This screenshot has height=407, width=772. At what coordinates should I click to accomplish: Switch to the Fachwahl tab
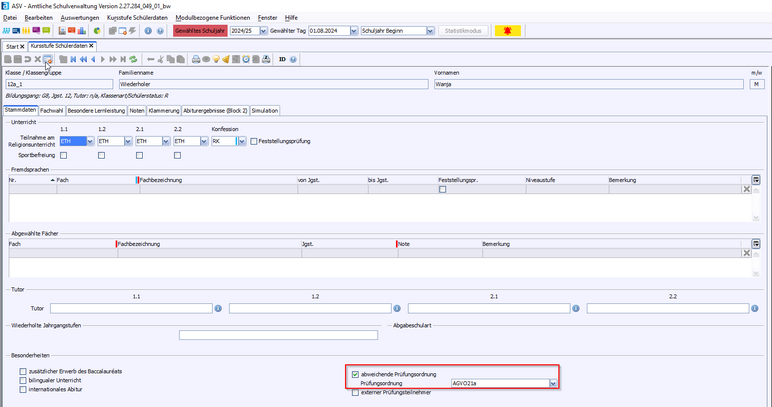[x=51, y=110]
